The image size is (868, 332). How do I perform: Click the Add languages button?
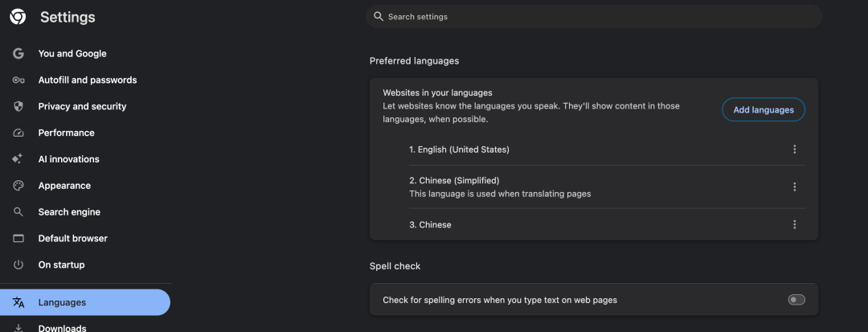[x=763, y=110]
